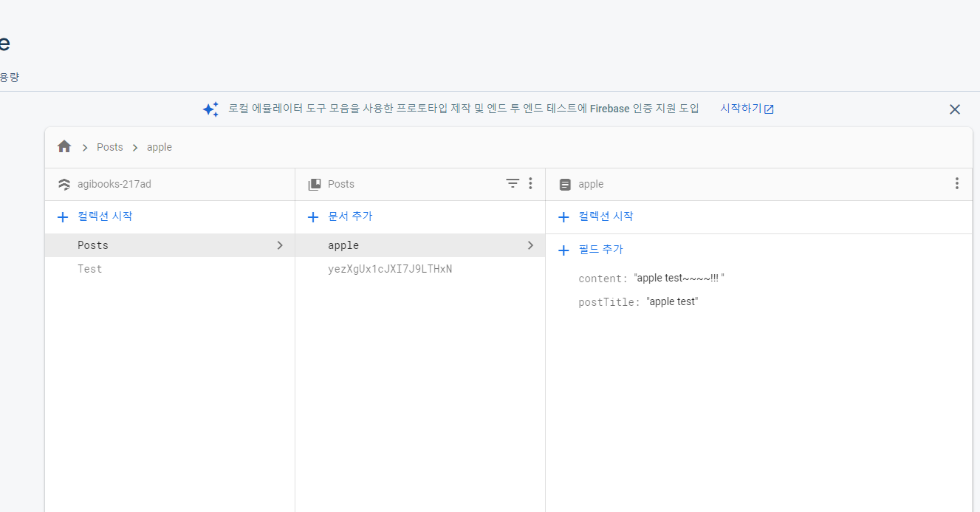Dismiss the emulator announcement banner

tap(955, 109)
